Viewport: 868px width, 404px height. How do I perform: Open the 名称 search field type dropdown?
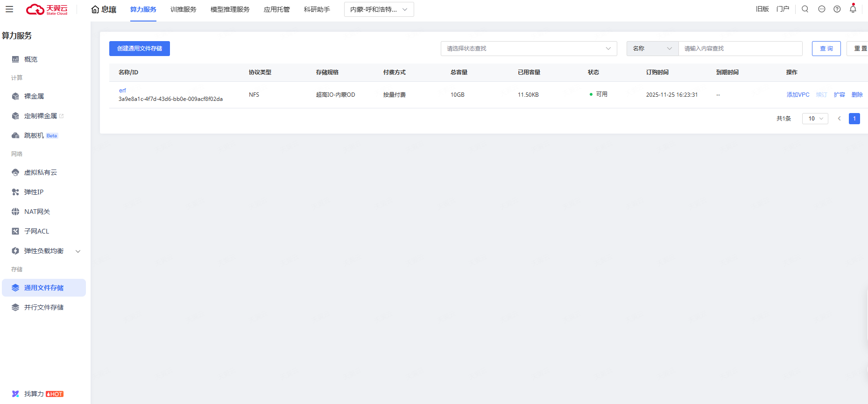[652, 49]
